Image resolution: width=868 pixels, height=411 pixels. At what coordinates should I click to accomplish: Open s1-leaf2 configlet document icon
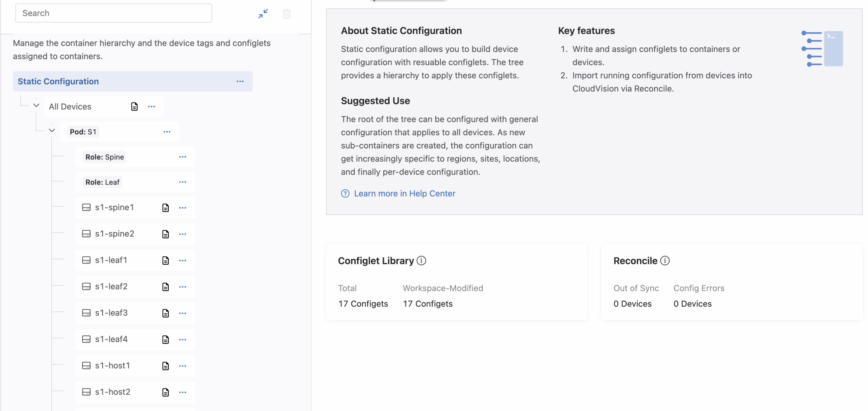[x=165, y=287]
